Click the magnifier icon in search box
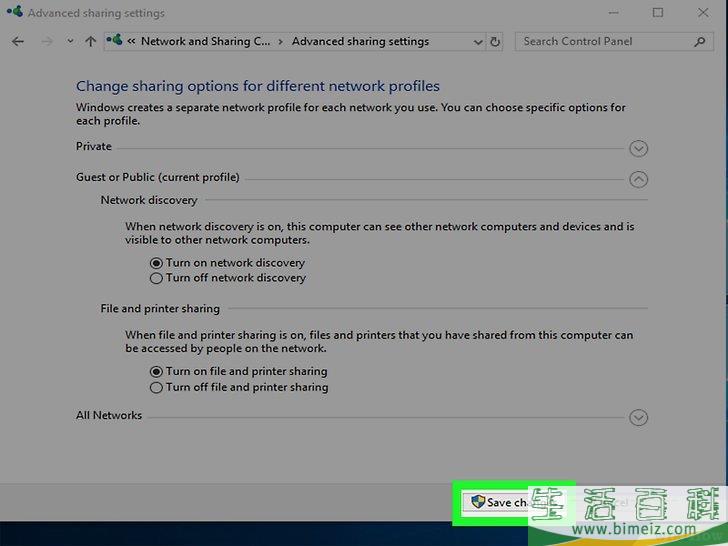 tap(699, 42)
